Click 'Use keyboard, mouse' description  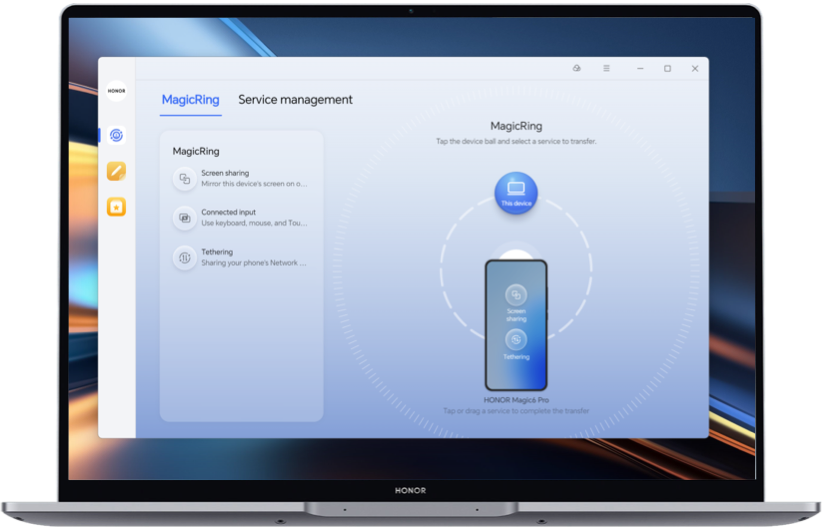(254, 223)
